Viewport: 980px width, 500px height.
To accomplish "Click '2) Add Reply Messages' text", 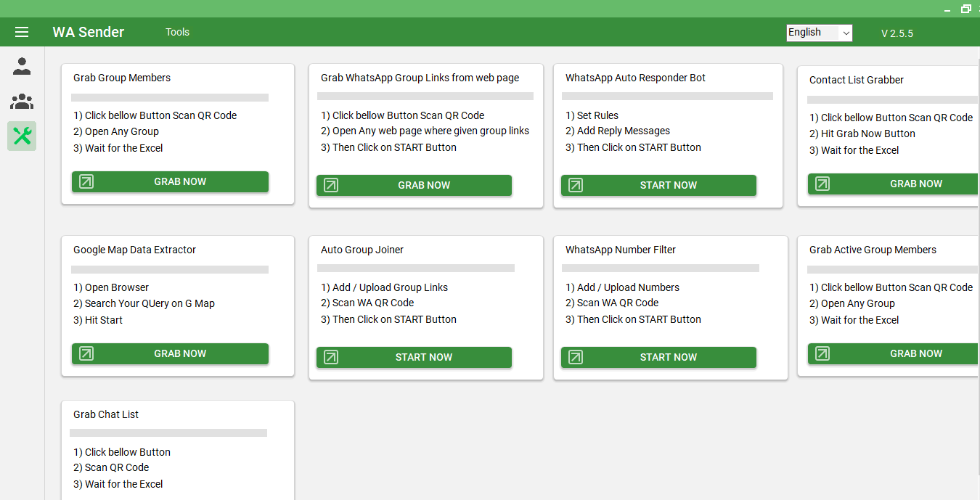I will coord(618,131).
